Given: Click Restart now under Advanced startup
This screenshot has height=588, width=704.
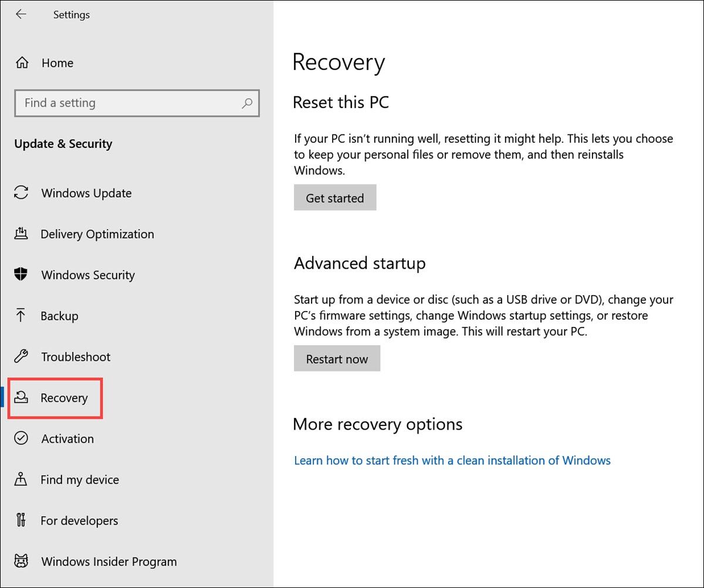Looking at the screenshot, I should pyautogui.click(x=337, y=358).
